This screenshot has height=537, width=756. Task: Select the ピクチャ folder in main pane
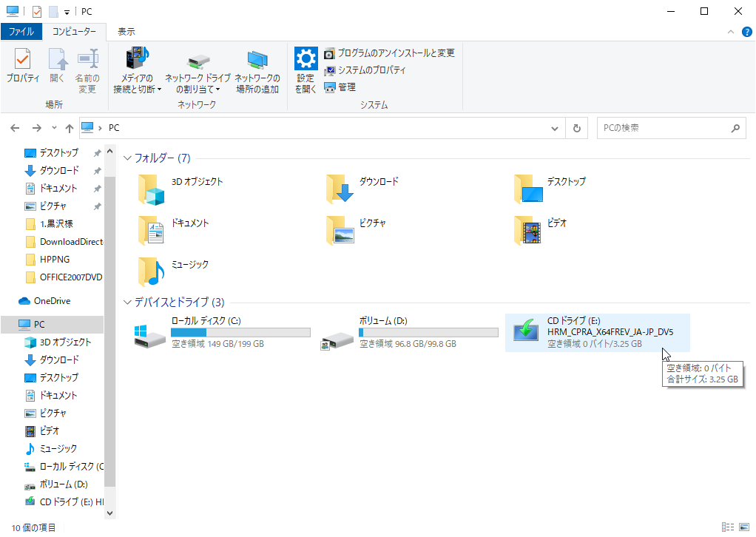pos(357,232)
